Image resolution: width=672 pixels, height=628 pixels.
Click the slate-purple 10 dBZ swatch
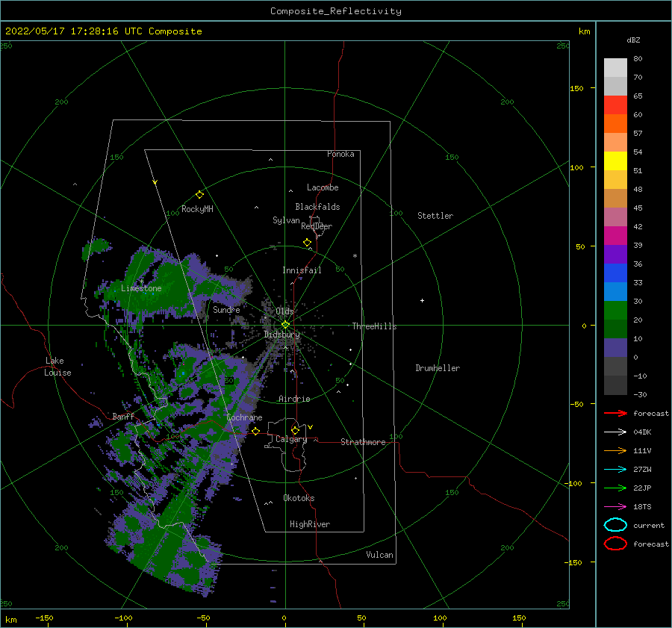[x=615, y=347]
